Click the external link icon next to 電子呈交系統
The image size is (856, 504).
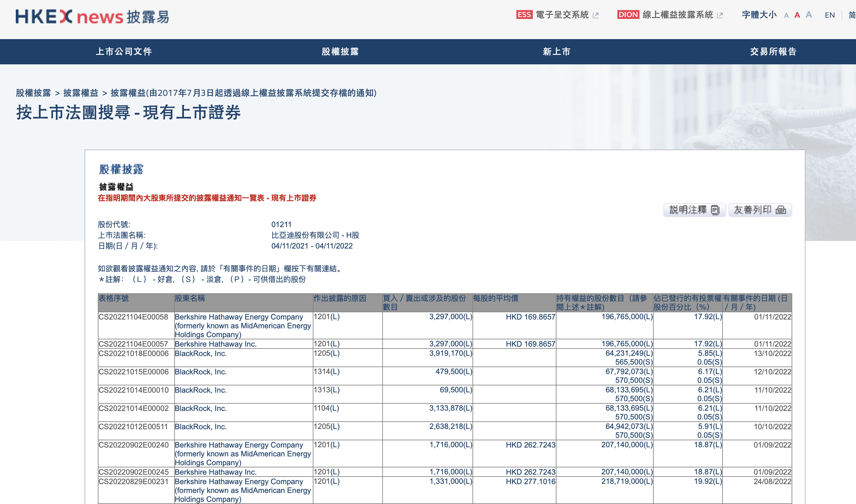click(595, 15)
